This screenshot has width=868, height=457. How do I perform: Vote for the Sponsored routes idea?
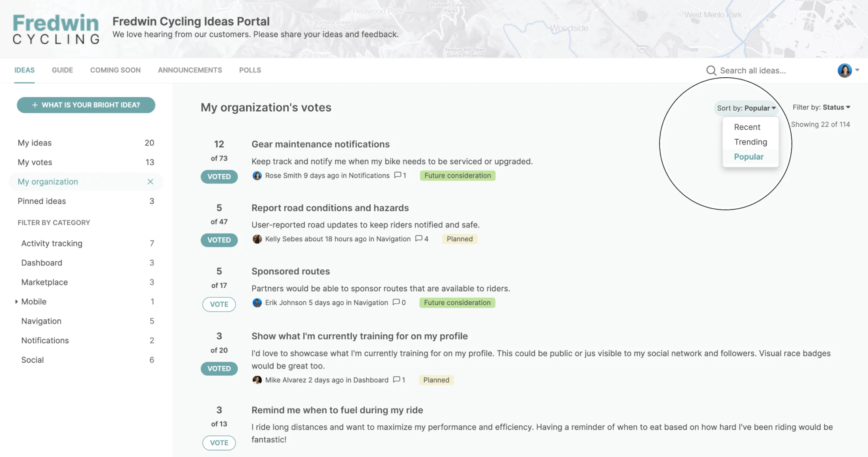point(219,304)
